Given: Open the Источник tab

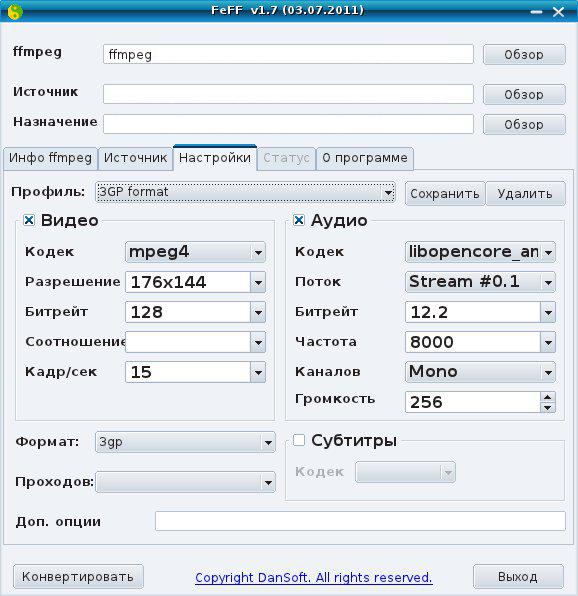Looking at the screenshot, I should click(135, 158).
